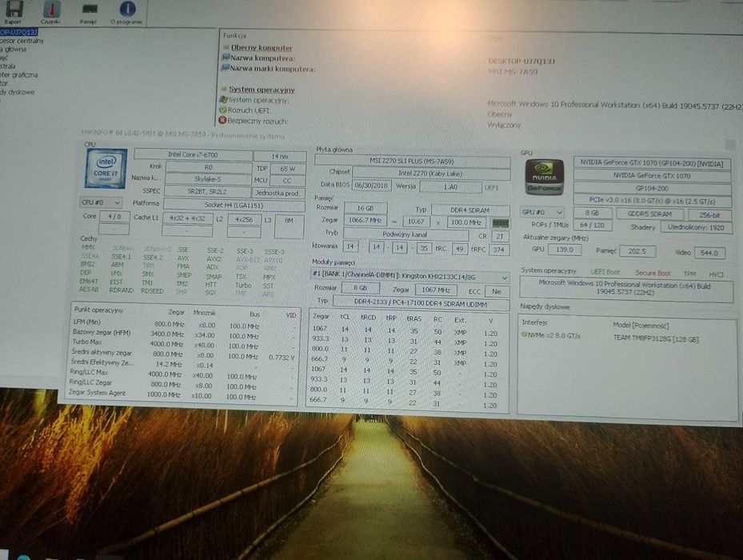This screenshot has width=743, height=560.
Task: Select Adapter graficzny in the tree
Action: click(x=19, y=75)
